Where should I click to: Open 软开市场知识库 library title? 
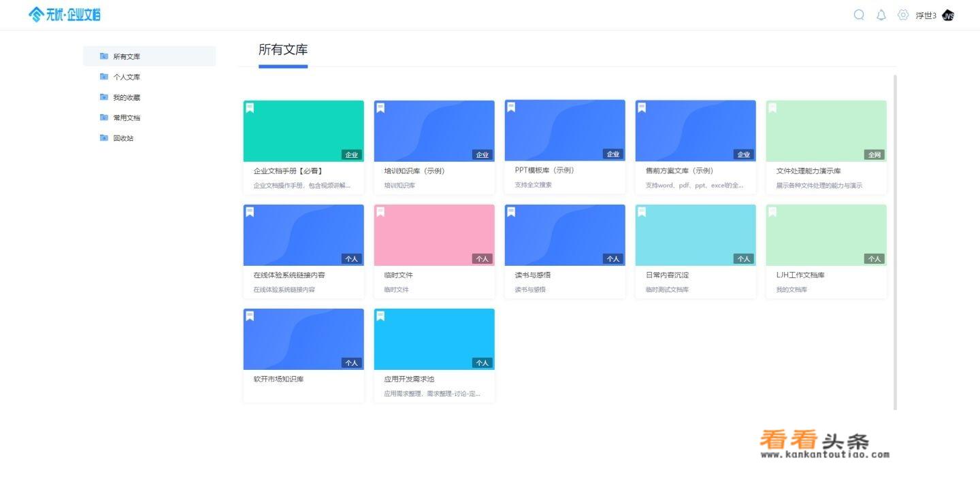click(x=278, y=379)
